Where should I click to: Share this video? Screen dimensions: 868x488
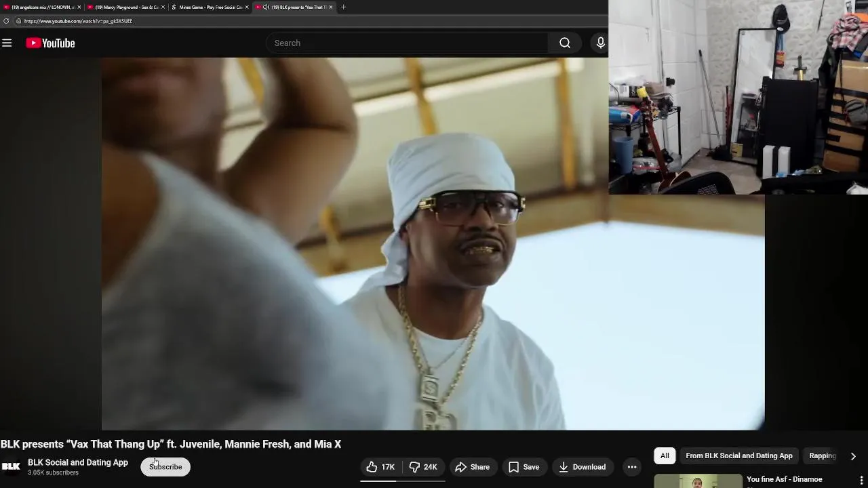coord(473,467)
